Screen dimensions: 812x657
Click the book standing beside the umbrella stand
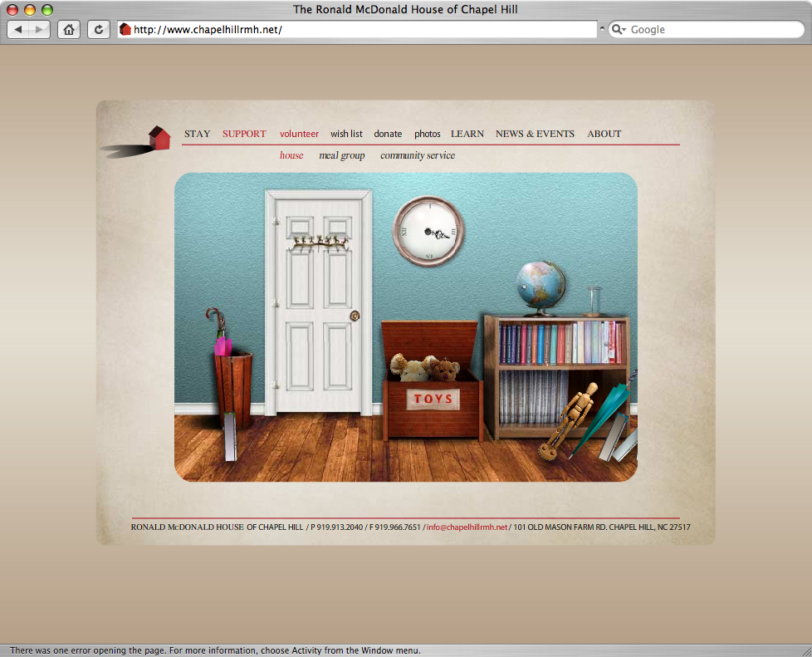click(231, 437)
